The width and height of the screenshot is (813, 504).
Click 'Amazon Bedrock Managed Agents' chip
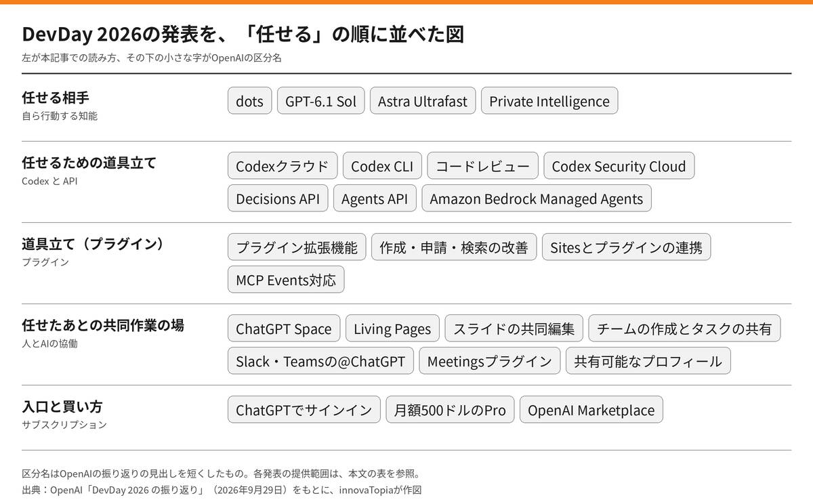(537, 198)
